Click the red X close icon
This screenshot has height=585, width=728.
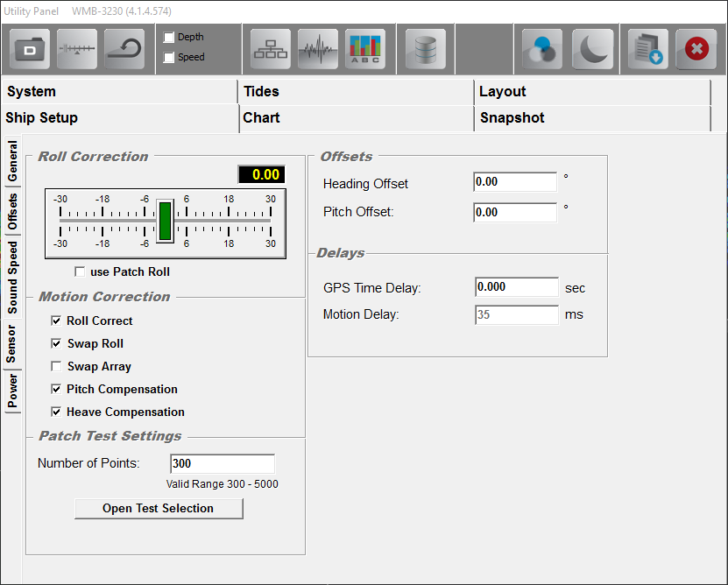point(696,49)
